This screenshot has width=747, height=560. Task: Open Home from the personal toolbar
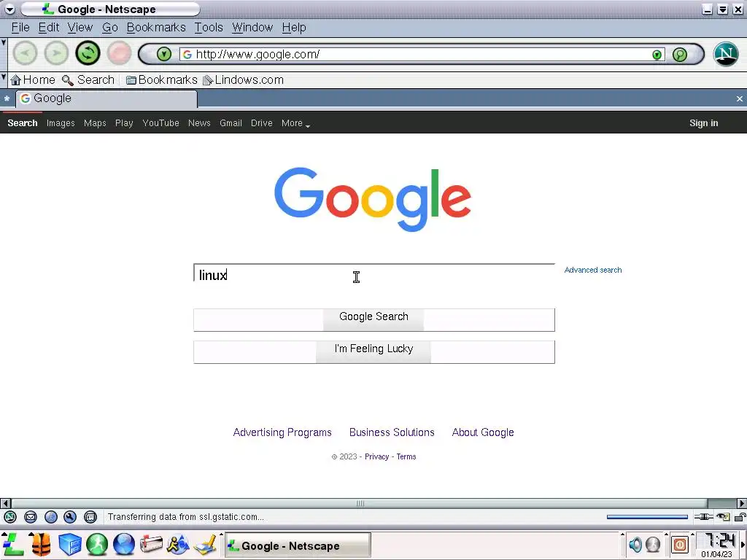point(33,80)
